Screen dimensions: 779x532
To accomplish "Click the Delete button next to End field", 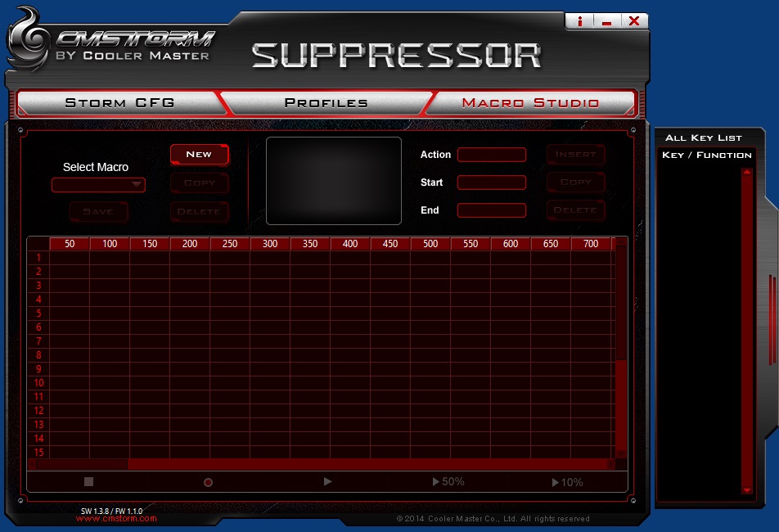I will coord(576,210).
